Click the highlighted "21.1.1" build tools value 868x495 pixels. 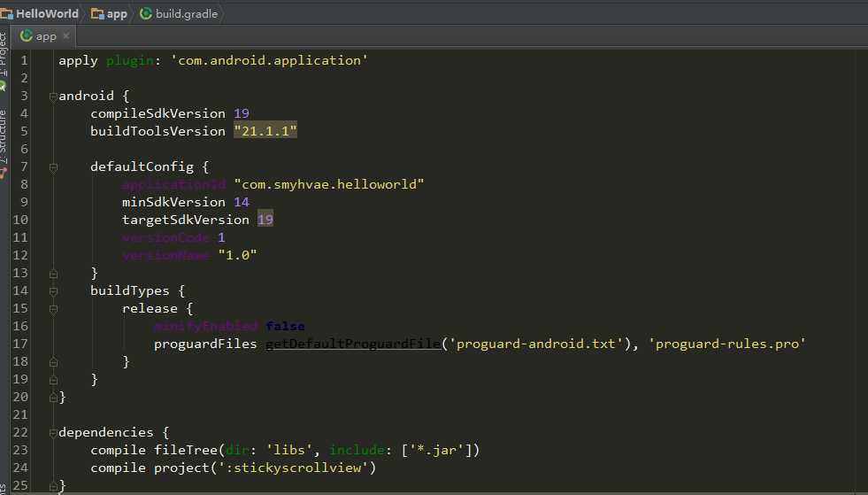coord(265,131)
